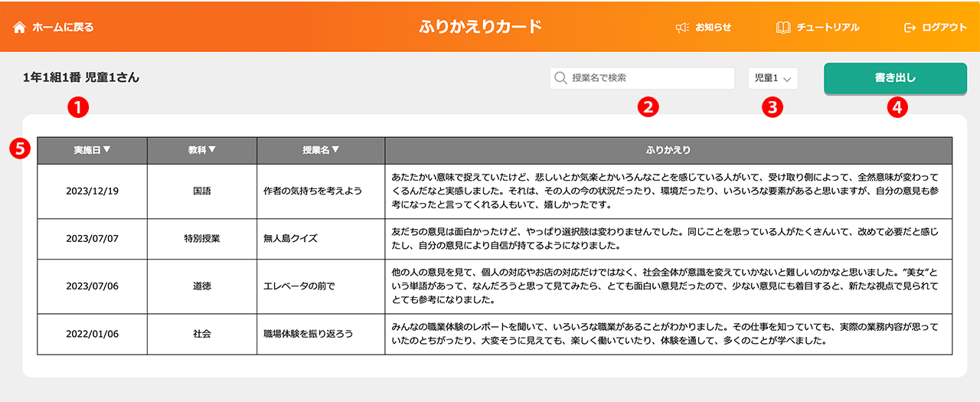Sort table by 授業名 column

point(321,150)
